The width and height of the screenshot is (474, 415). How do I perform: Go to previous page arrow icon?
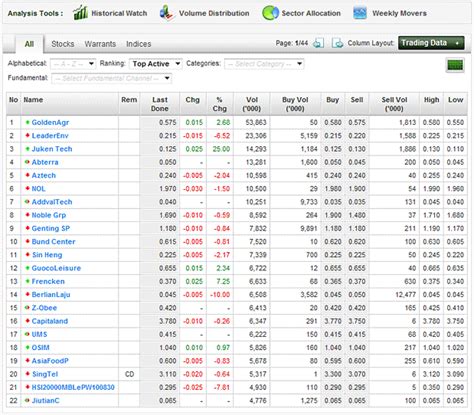coord(318,43)
